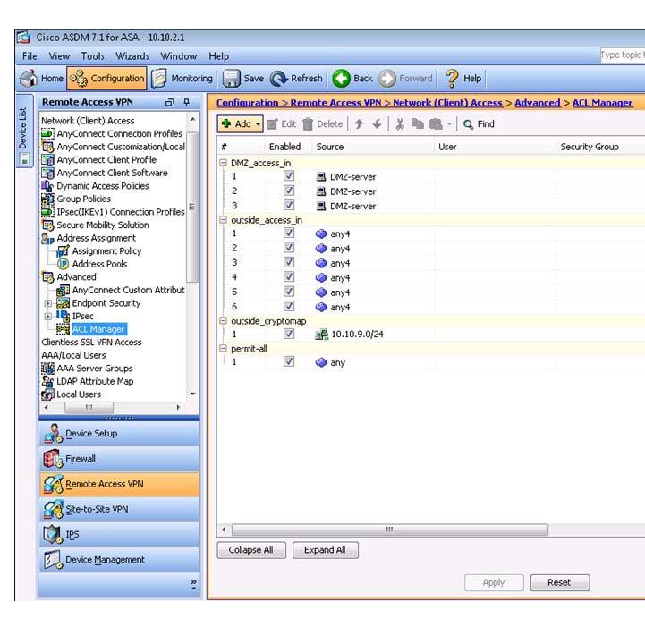Click the Home toolbar icon
This screenshot has height=644, width=645.
(x=30, y=79)
